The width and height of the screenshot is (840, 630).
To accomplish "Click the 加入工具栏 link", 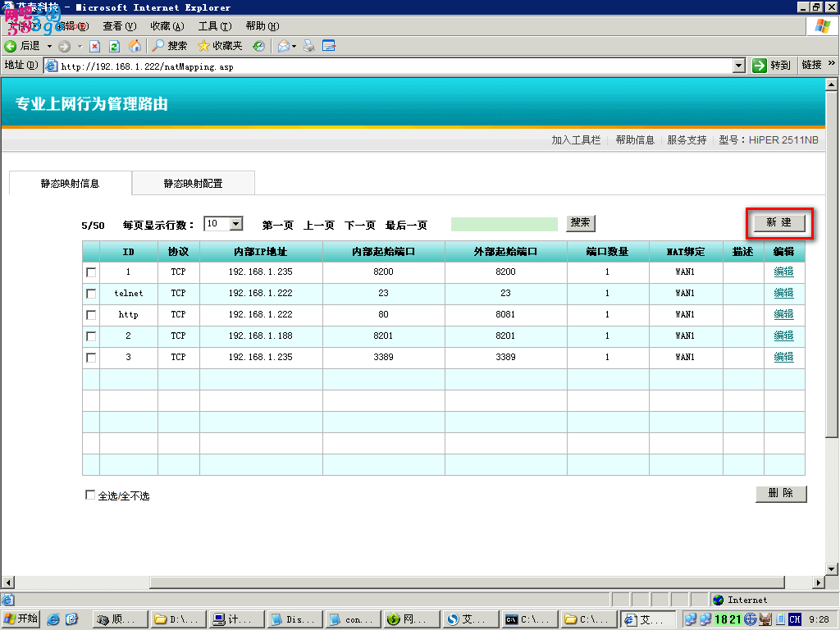I will coord(576,139).
